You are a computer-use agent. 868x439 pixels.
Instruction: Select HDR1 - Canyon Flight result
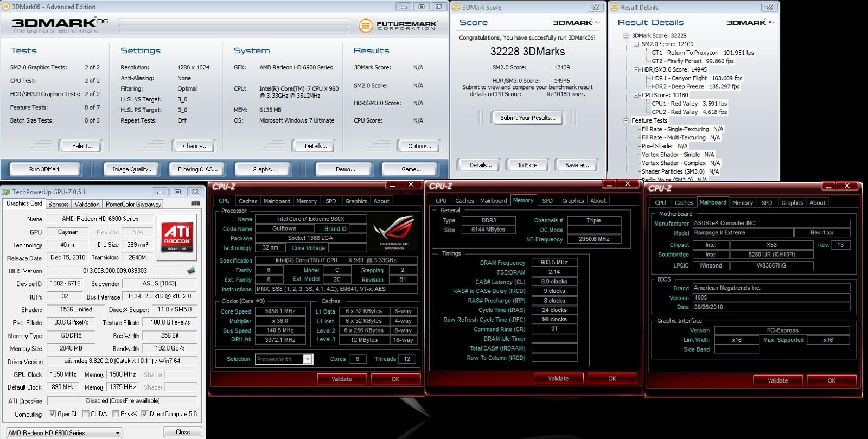coord(697,78)
